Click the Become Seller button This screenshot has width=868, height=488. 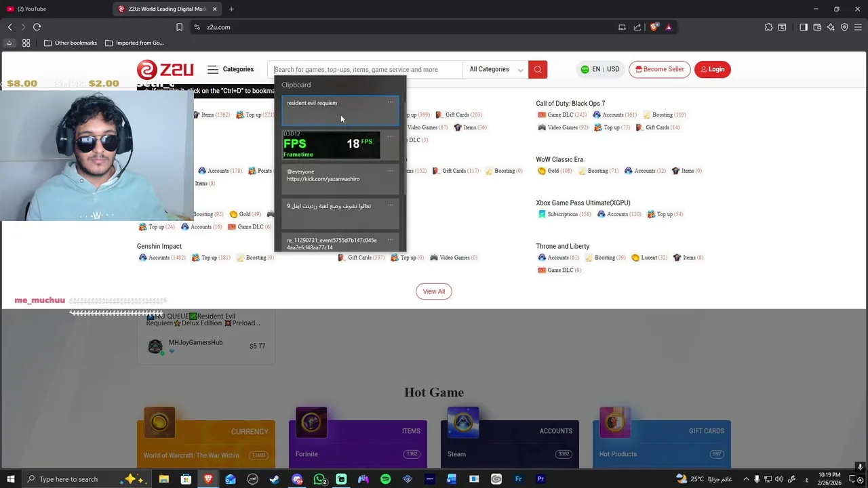pyautogui.click(x=659, y=69)
